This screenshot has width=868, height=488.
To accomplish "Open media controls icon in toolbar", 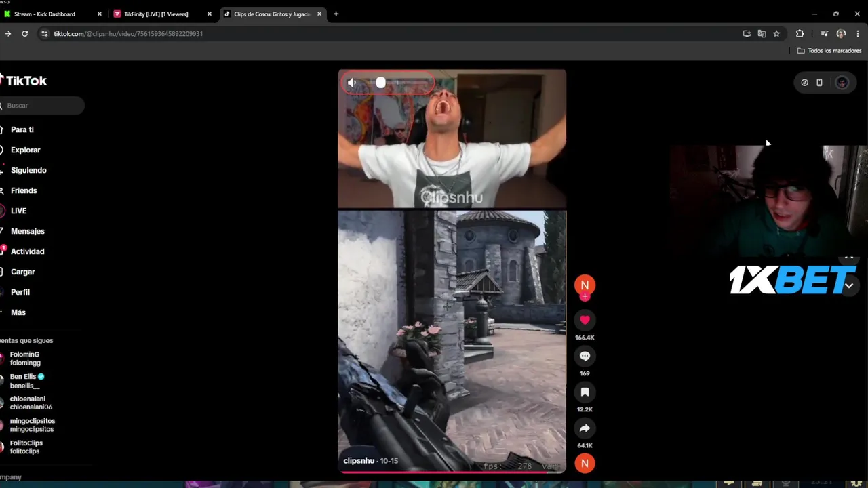I will click(x=824, y=33).
